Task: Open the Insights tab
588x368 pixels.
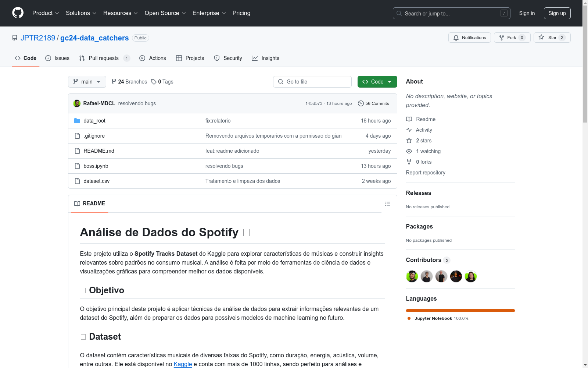Action: (265, 58)
